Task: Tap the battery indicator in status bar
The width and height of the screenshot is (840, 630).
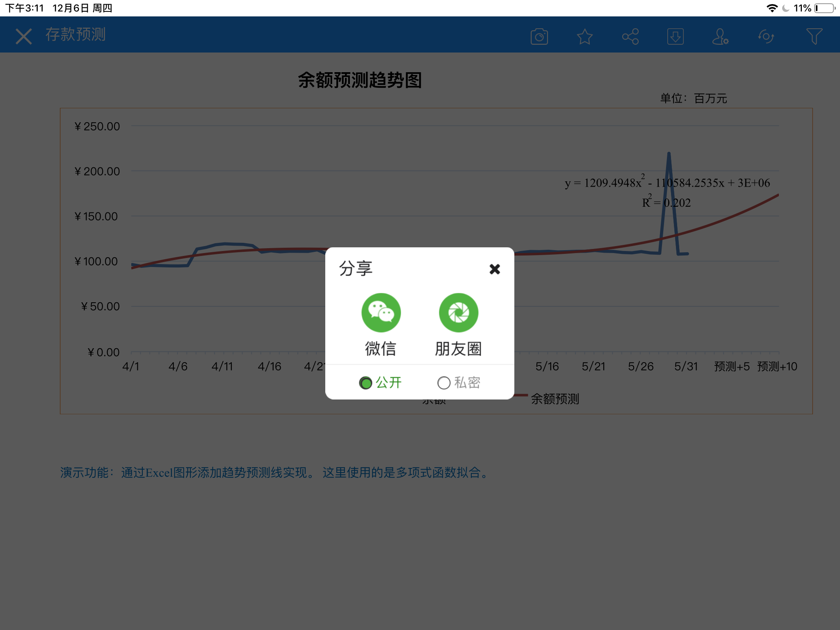Action: (x=824, y=8)
